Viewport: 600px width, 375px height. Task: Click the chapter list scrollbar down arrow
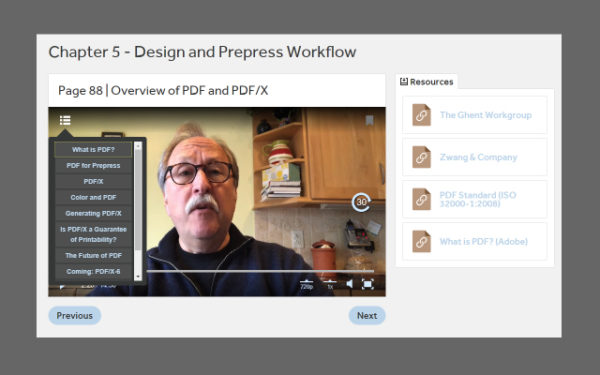138,277
